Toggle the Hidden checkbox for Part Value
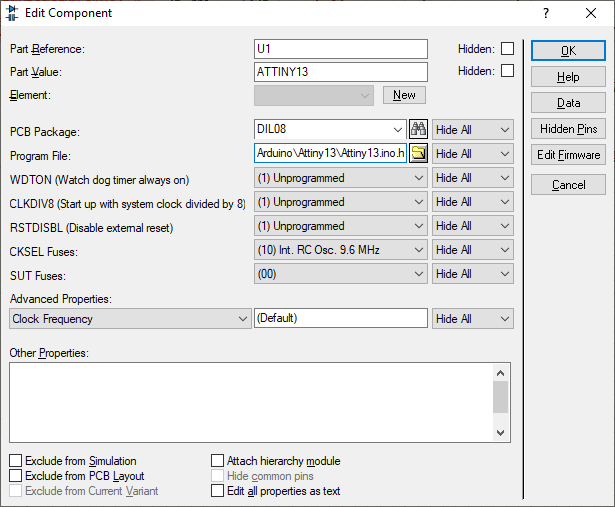This screenshot has width=615, height=507. [x=508, y=71]
